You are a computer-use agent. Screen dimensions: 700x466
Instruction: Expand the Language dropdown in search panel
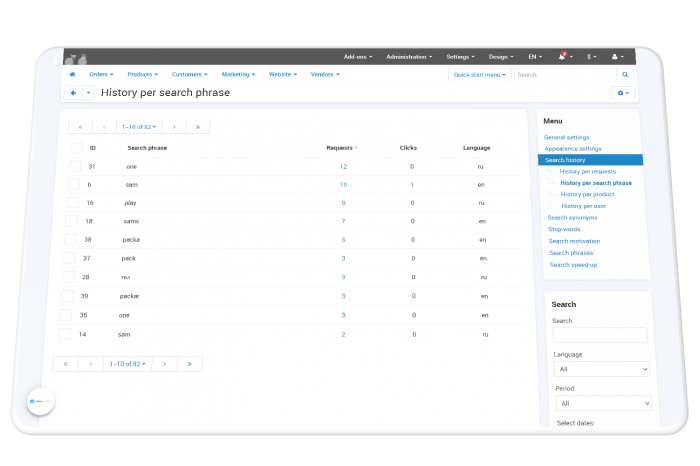click(602, 369)
